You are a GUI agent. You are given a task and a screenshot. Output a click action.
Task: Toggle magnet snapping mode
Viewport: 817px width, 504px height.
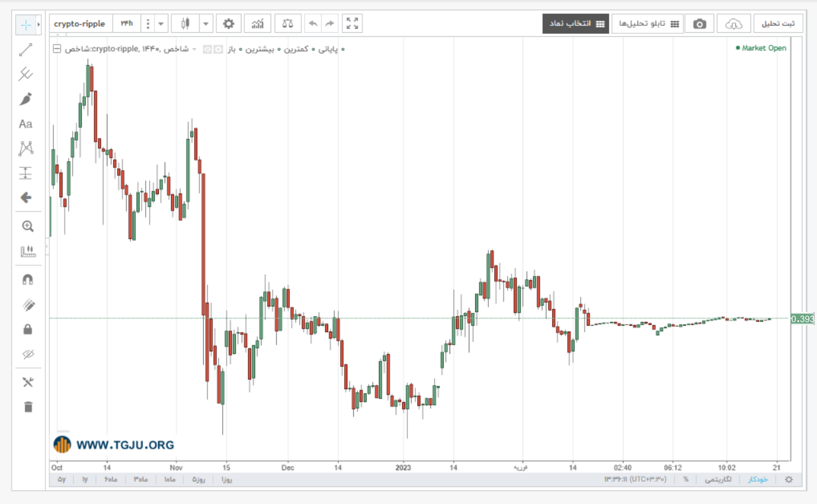(28, 280)
